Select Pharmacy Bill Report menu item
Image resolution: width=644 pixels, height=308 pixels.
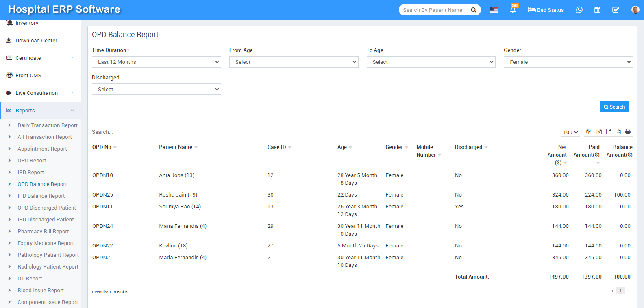(x=43, y=231)
